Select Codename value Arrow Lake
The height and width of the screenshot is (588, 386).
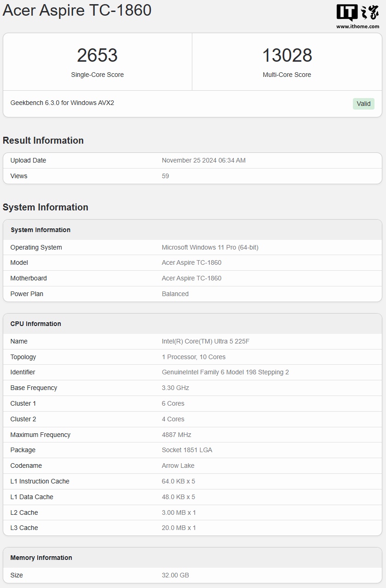[178, 466]
